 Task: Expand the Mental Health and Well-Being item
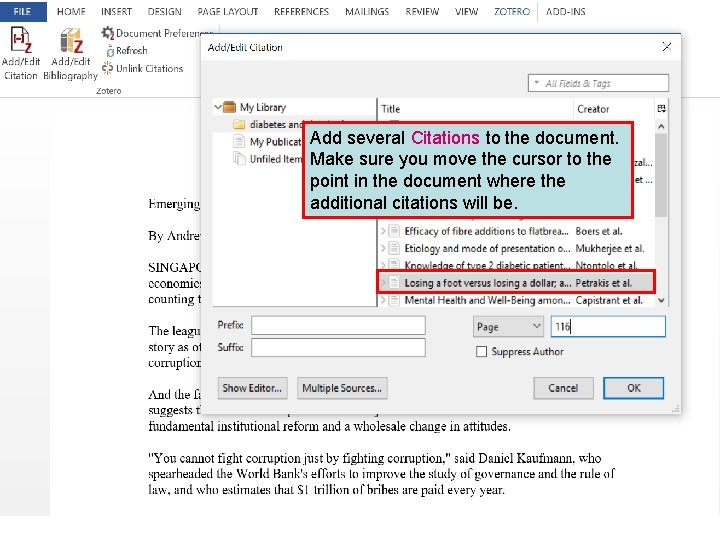click(383, 300)
